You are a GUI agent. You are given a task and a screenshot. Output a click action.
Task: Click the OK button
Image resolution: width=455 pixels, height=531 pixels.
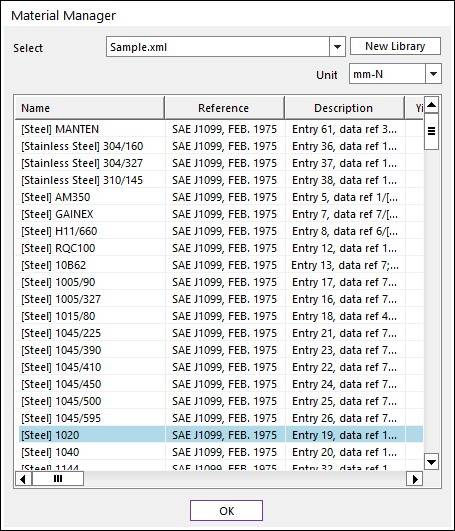(226, 511)
